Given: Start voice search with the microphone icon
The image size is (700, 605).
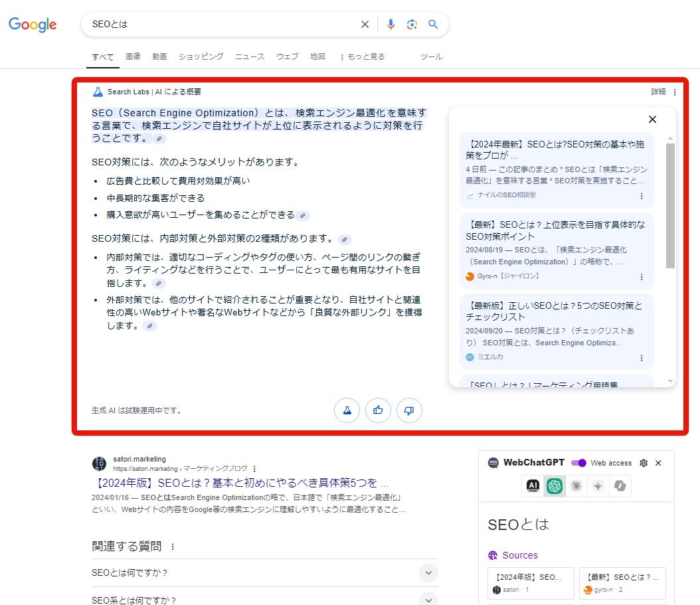Looking at the screenshot, I should [x=391, y=25].
